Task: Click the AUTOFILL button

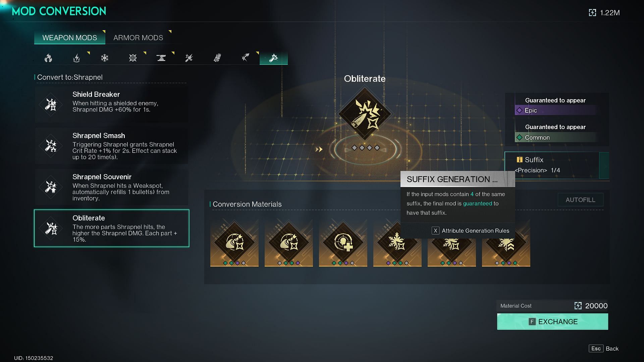Action: point(580,200)
